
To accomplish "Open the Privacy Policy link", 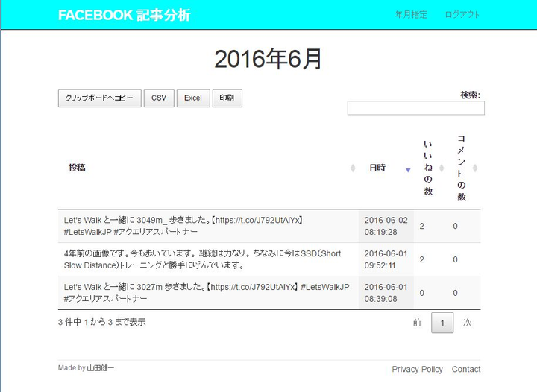I will point(417,370).
